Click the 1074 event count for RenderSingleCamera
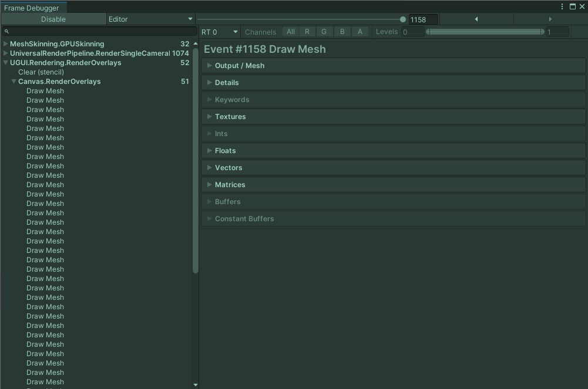The image size is (588, 389). 180,53
